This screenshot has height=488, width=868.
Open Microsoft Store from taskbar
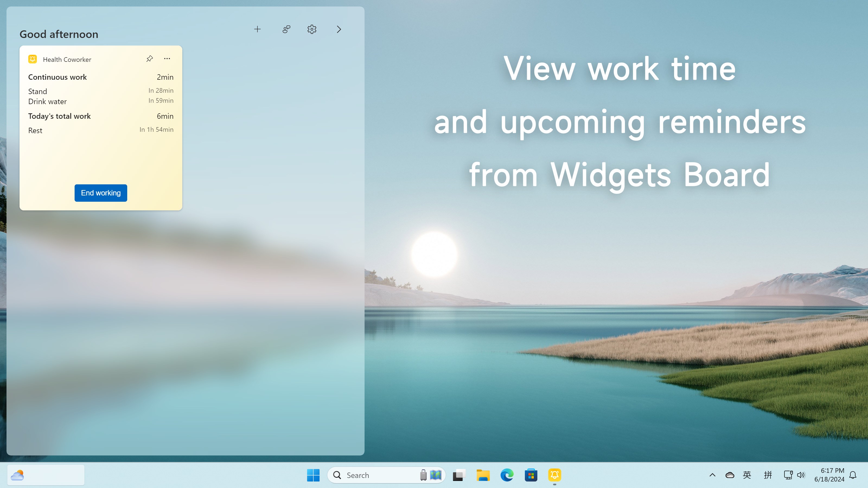pyautogui.click(x=531, y=475)
